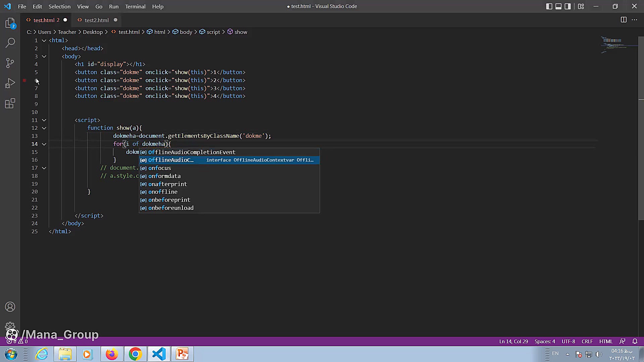Click the Accounts icon
Screen dimensions: 644x362
(x=10, y=307)
